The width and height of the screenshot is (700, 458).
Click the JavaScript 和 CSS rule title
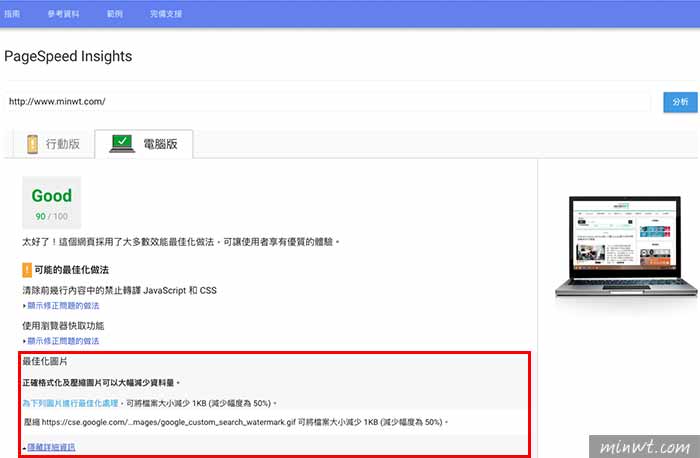coord(119,291)
